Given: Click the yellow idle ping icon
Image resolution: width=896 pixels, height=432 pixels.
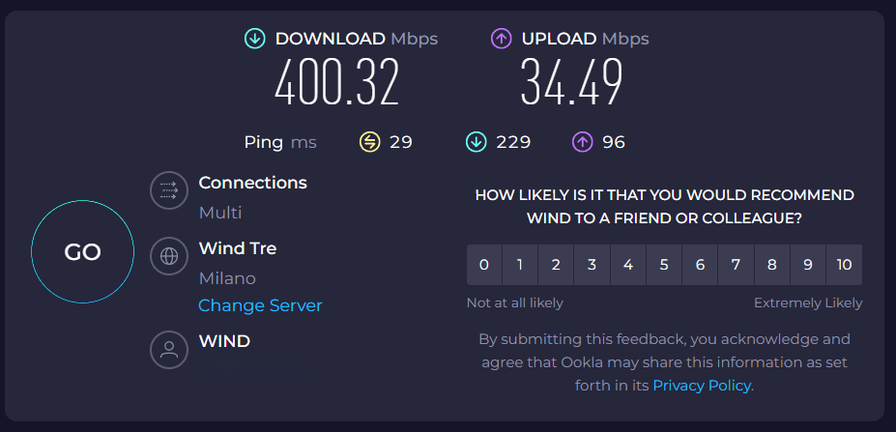Looking at the screenshot, I should click(370, 142).
